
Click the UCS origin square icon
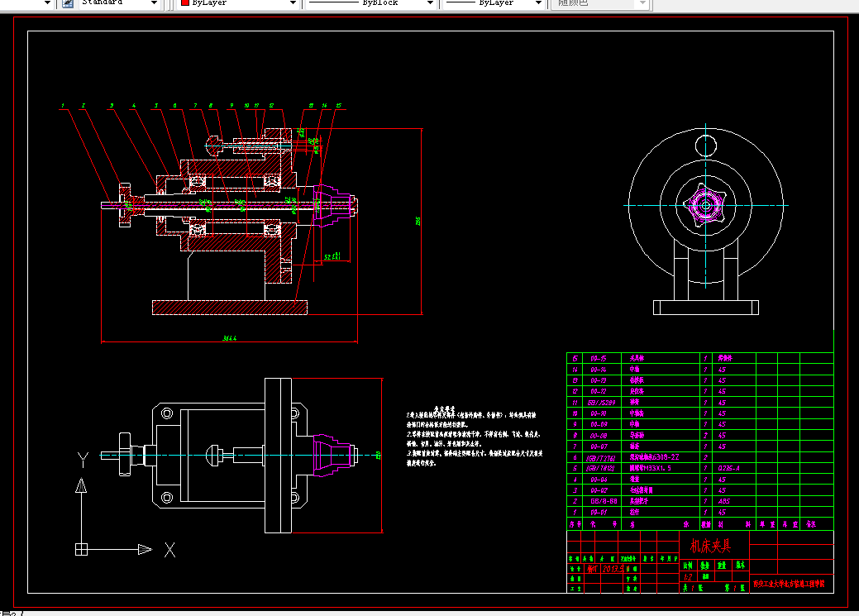[81, 549]
